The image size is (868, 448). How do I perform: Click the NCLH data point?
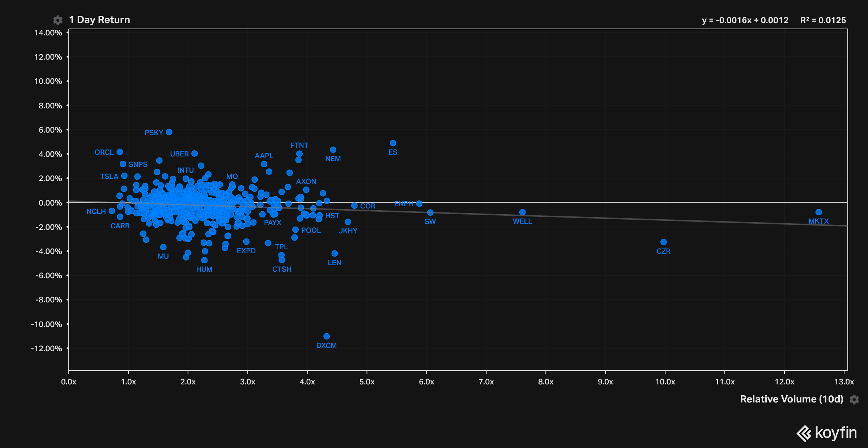(112, 211)
